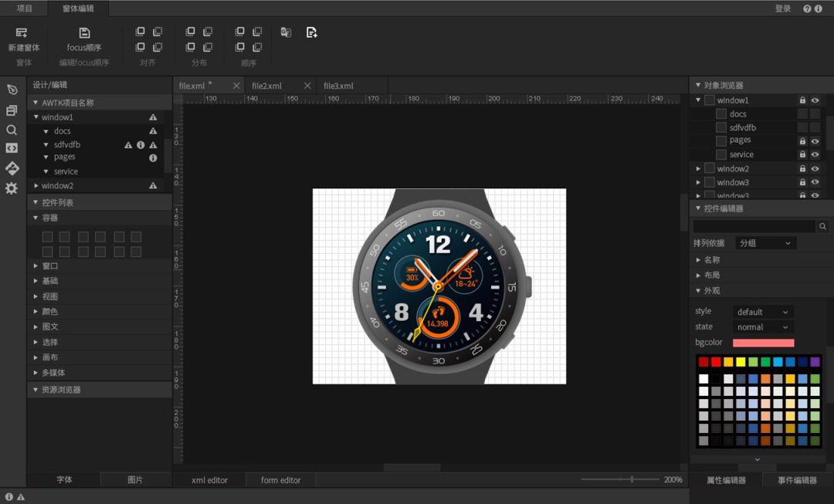834x504 pixels.
Task: Open settings gear in left sidebar
Action: pos(12,188)
